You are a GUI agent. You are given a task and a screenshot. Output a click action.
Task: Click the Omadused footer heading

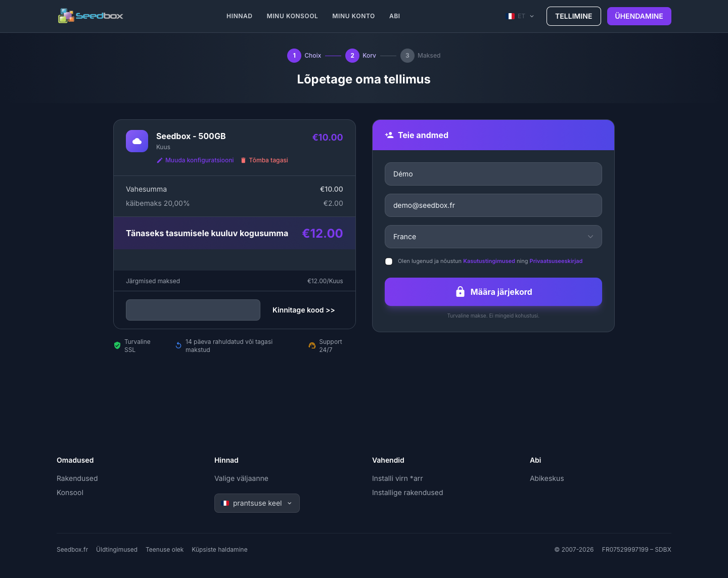point(75,460)
